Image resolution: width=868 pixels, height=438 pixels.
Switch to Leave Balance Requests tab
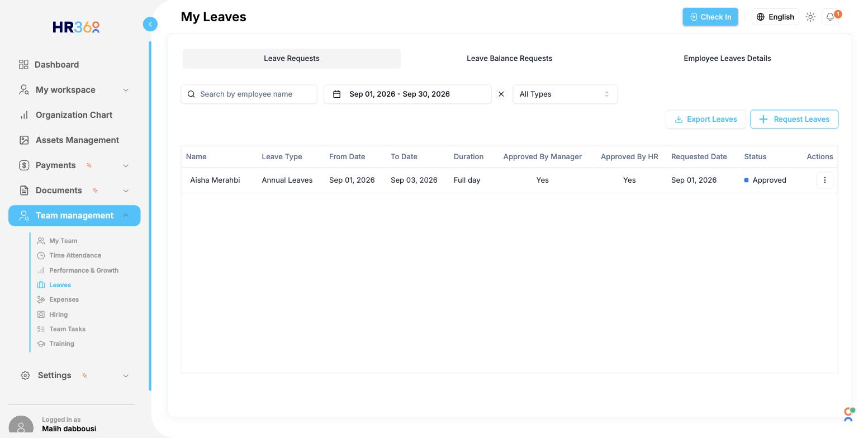[510, 59]
